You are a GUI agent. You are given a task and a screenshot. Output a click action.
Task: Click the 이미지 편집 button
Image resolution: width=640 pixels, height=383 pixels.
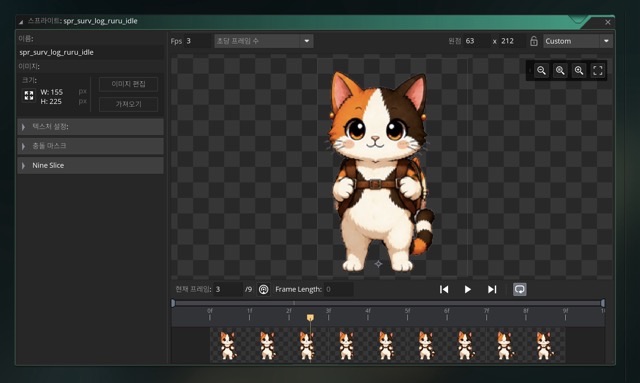pyautogui.click(x=129, y=84)
